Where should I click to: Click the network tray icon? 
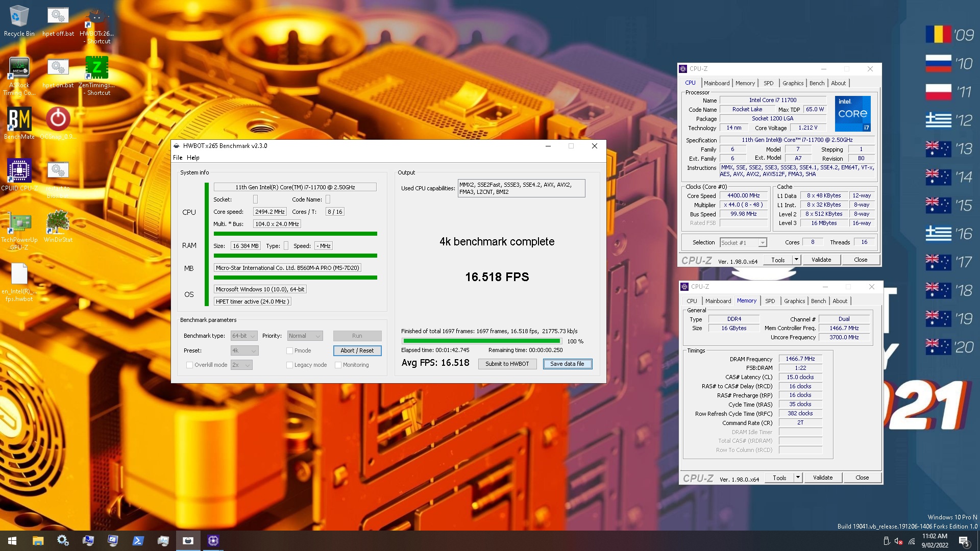click(912, 541)
